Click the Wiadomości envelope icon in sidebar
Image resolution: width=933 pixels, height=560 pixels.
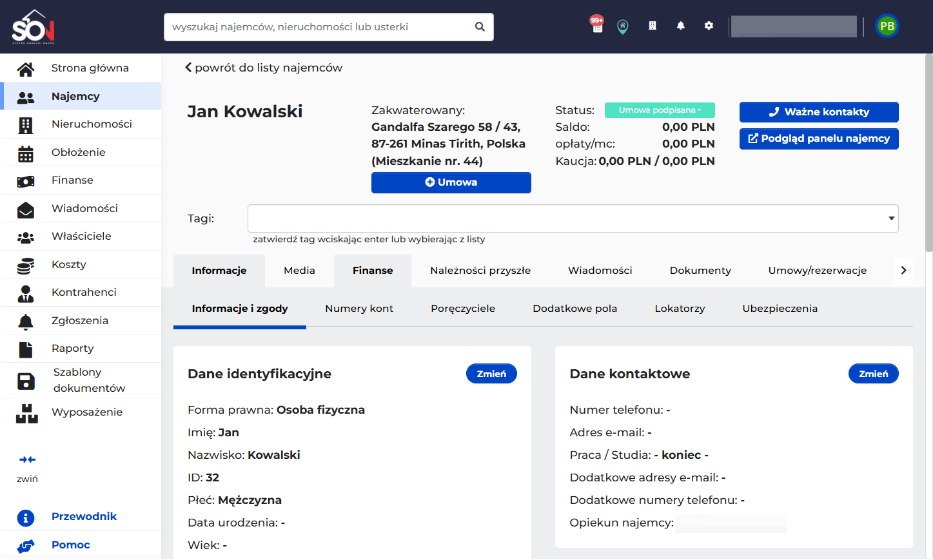[26, 209]
